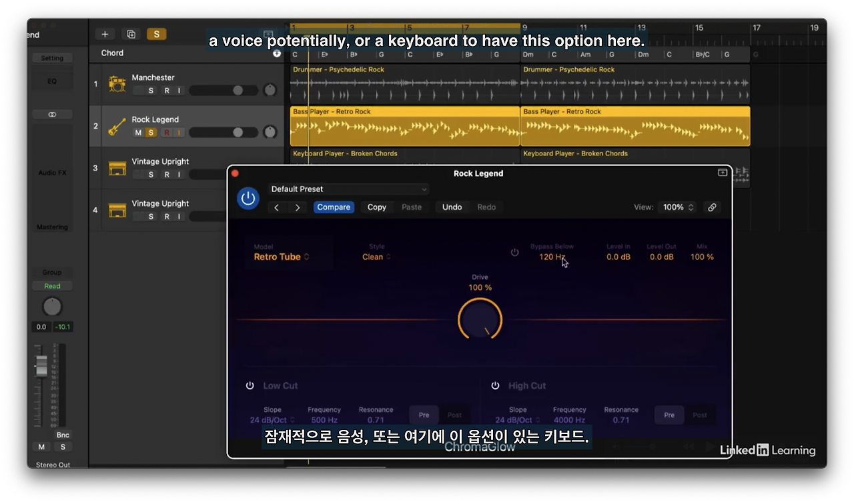Click the Bnc bounce button

63,435
